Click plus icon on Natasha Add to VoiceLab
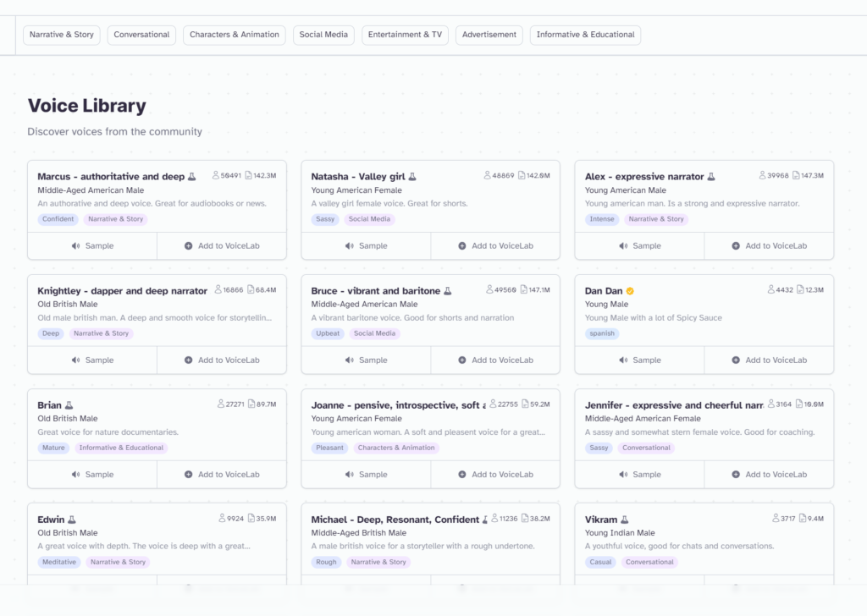This screenshot has width=867, height=616. point(462,246)
